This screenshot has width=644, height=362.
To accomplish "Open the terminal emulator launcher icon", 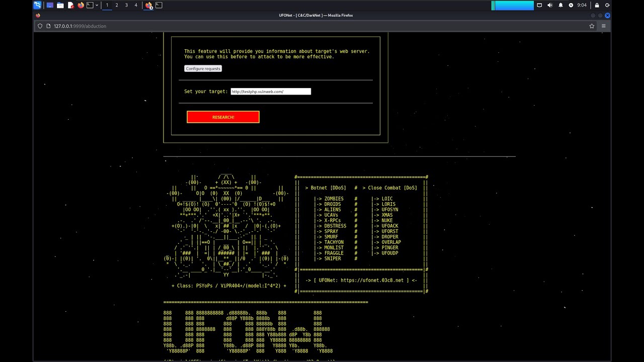I will pyautogui.click(x=90, y=5).
